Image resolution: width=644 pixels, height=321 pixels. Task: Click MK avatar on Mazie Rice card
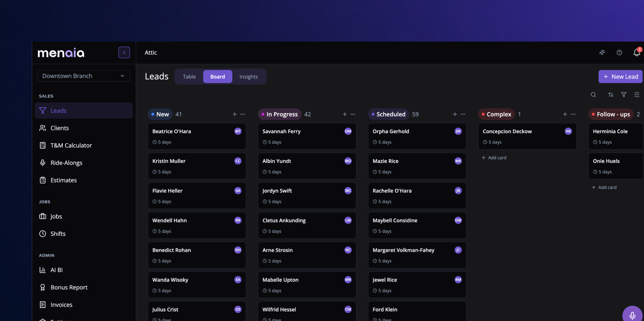(x=458, y=161)
